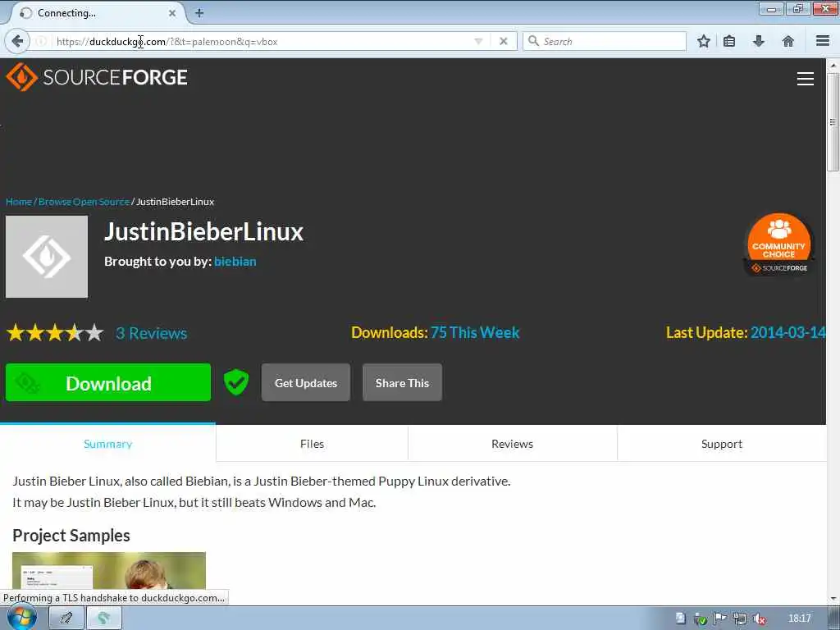Image resolution: width=840 pixels, height=630 pixels.
Task: Switch to the Summary tab
Action: pos(107,444)
